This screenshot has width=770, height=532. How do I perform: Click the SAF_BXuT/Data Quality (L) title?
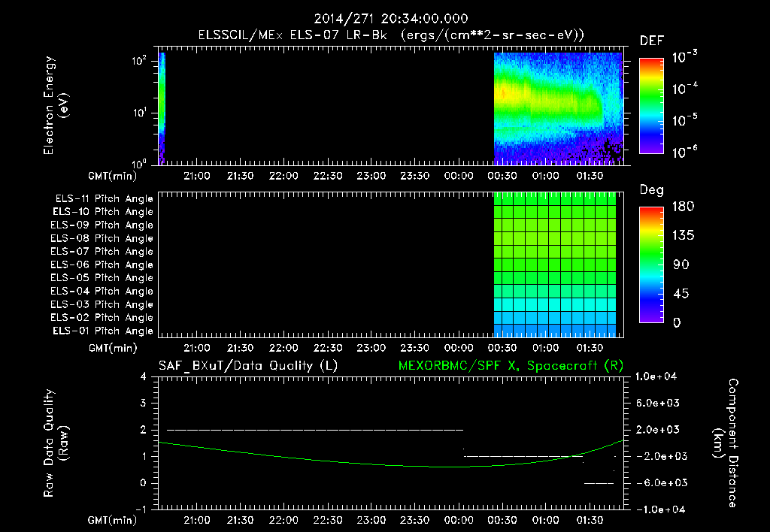[248, 366]
